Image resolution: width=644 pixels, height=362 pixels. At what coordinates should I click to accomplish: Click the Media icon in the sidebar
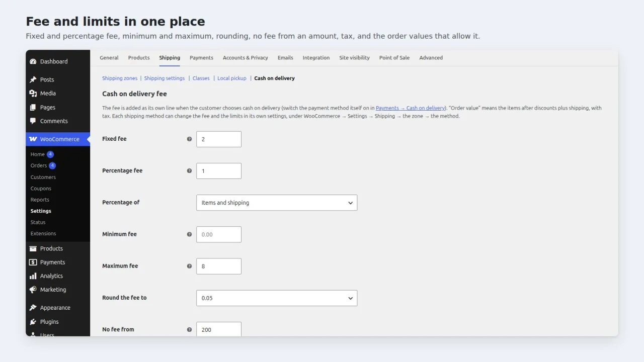[33, 93]
